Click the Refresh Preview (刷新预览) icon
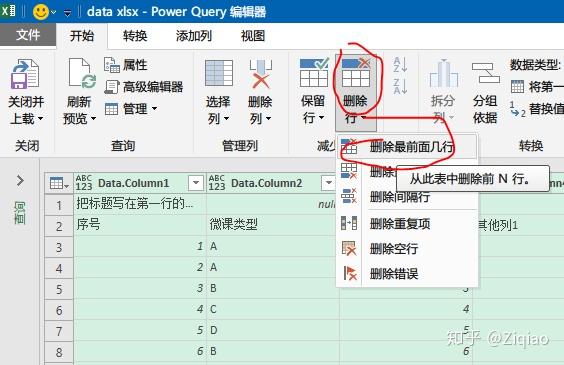This screenshot has width=564, height=365. [82, 73]
